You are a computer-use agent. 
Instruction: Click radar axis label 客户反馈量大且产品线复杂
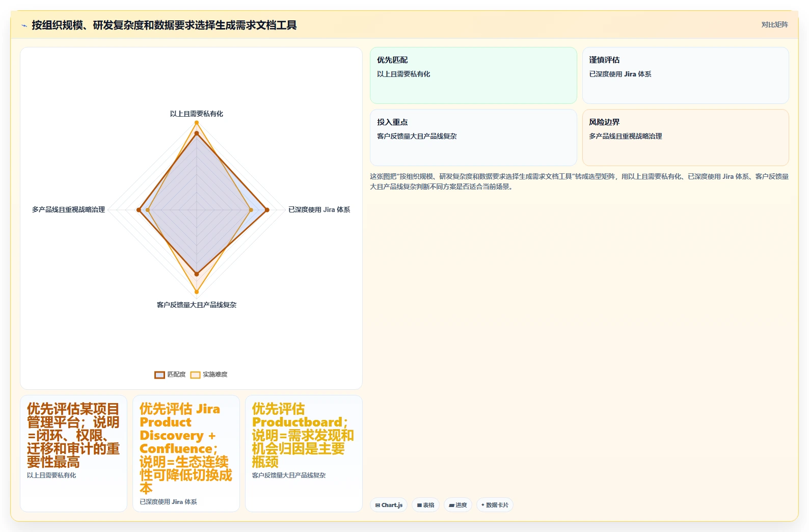(197, 305)
